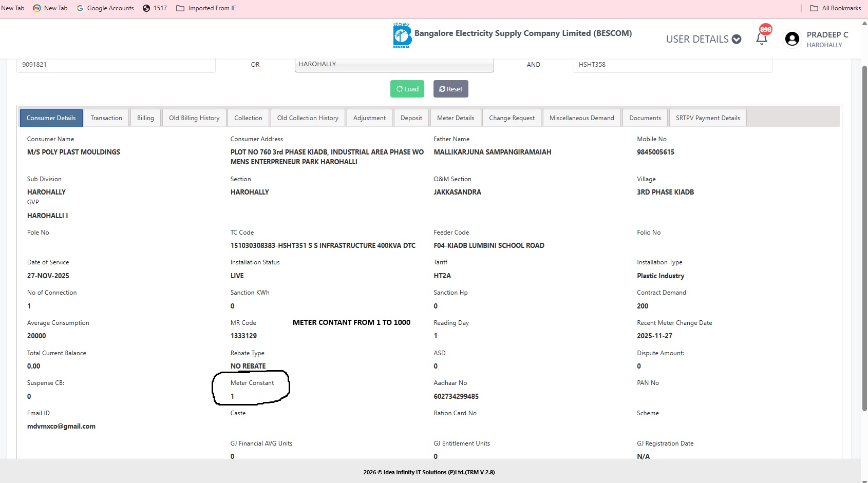Image resolution: width=868 pixels, height=483 pixels.
Task: Open the HAROHALLY section dropdown
Action: [394, 65]
